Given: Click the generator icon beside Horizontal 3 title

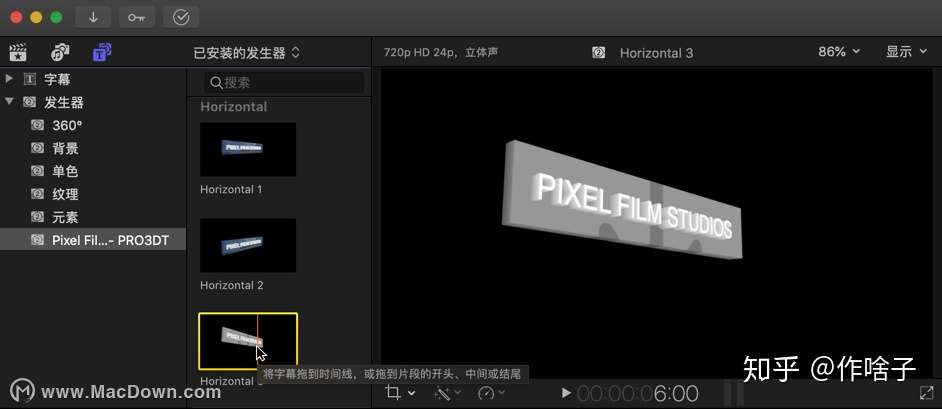Looking at the screenshot, I should 598,53.
